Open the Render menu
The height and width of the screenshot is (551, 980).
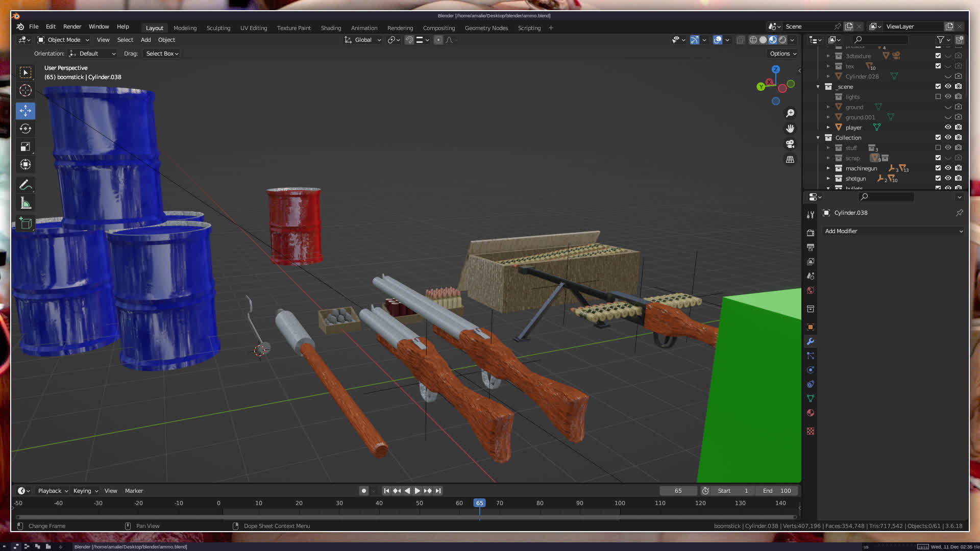point(72,27)
